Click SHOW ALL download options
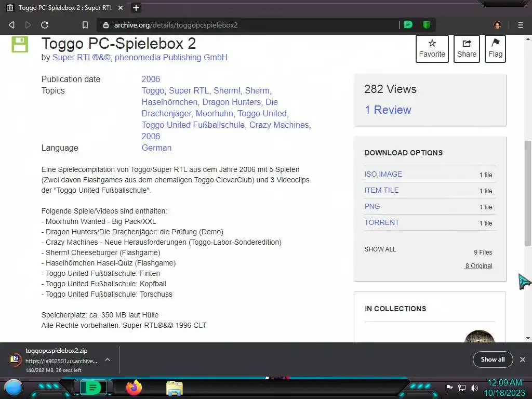The width and height of the screenshot is (532, 399). pos(380,249)
